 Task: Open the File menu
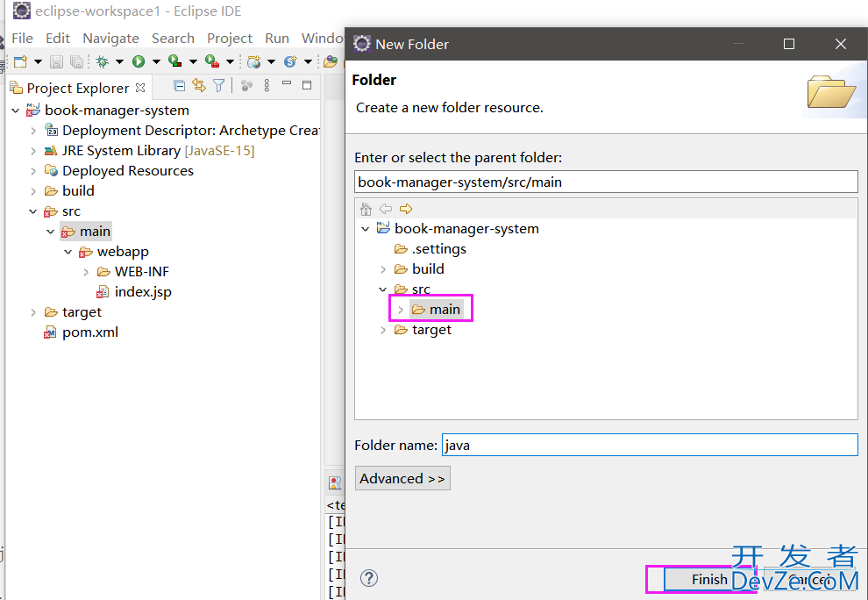[22, 39]
